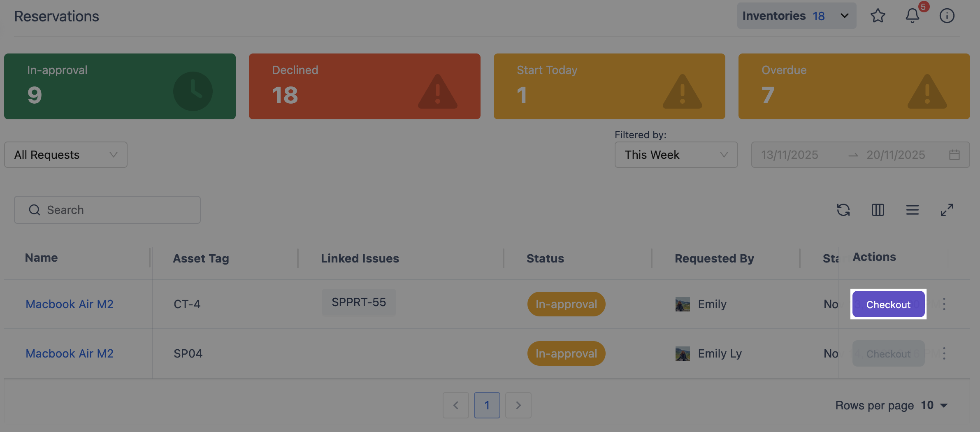Open the All Requests dropdown
Screen dimensions: 980x432
[66, 155]
